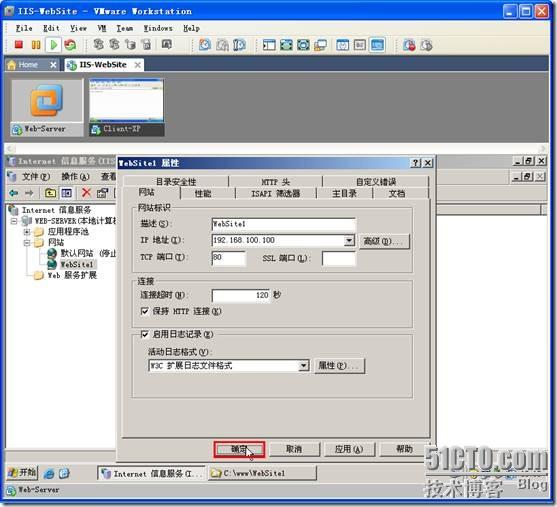Click the log properties (P) button
Image resolution: width=557 pixels, height=507 pixels.
point(340,366)
